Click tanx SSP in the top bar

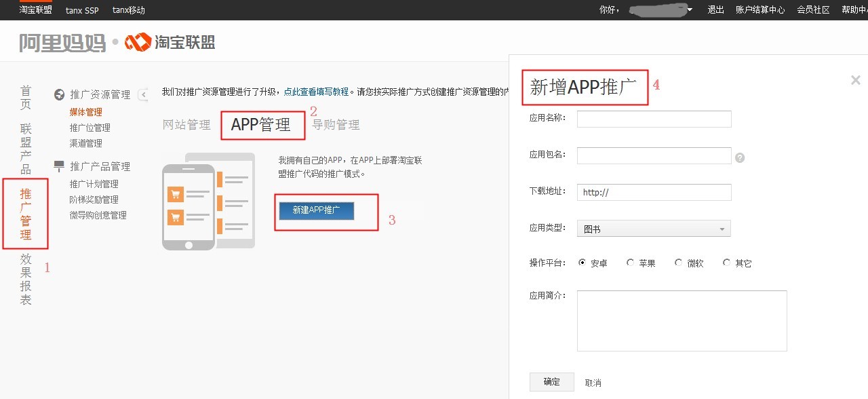point(82,10)
